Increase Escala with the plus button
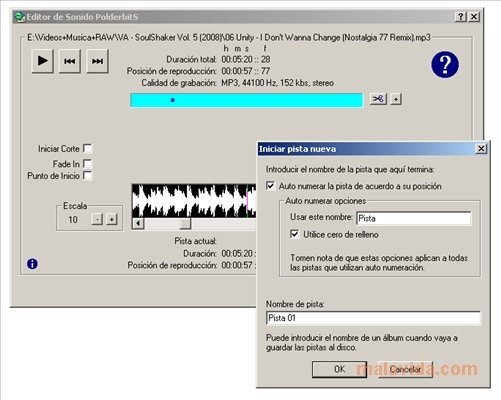 tap(112, 219)
